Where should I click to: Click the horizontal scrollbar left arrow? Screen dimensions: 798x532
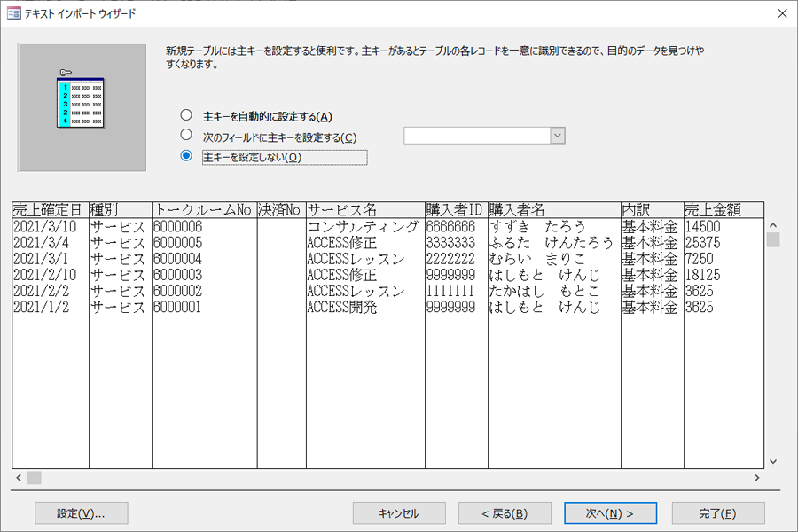[19, 478]
